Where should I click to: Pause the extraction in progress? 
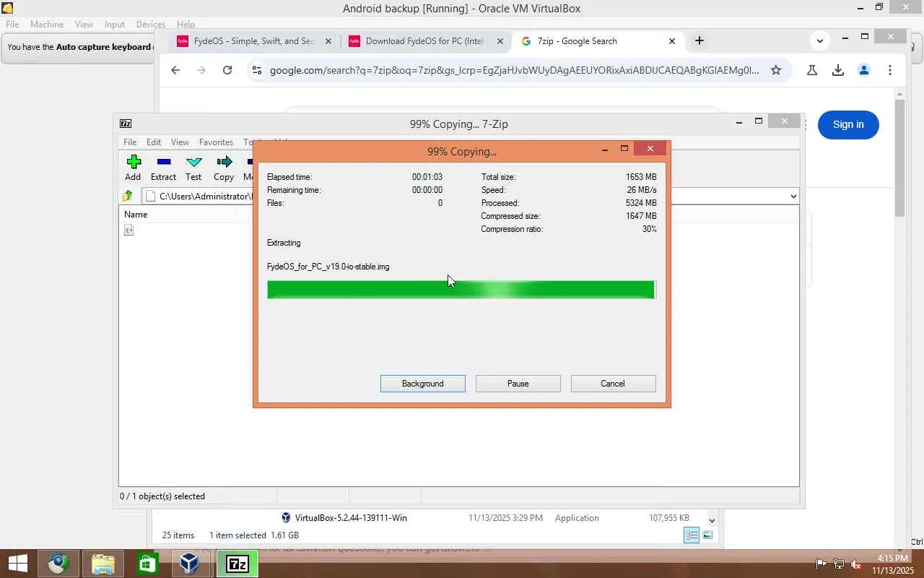tap(518, 384)
